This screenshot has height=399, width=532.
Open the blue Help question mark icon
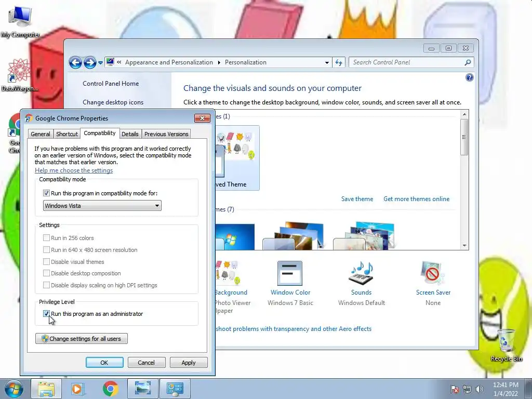(x=469, y=78)
